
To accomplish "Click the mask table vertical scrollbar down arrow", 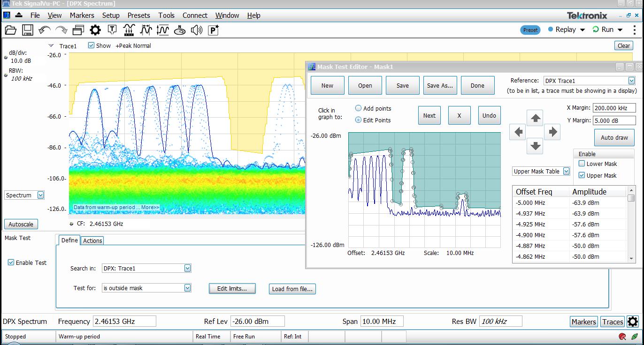I will (631, 258).
